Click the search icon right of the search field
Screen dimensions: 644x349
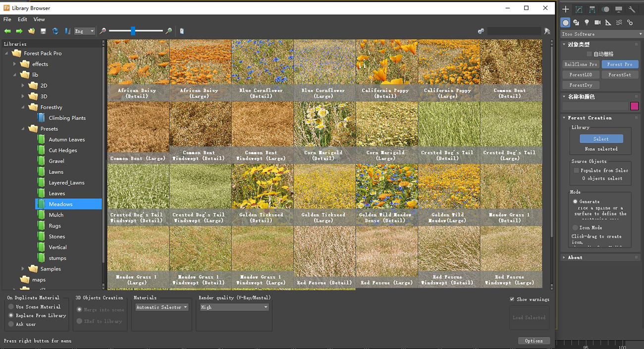tap(547, 31)
